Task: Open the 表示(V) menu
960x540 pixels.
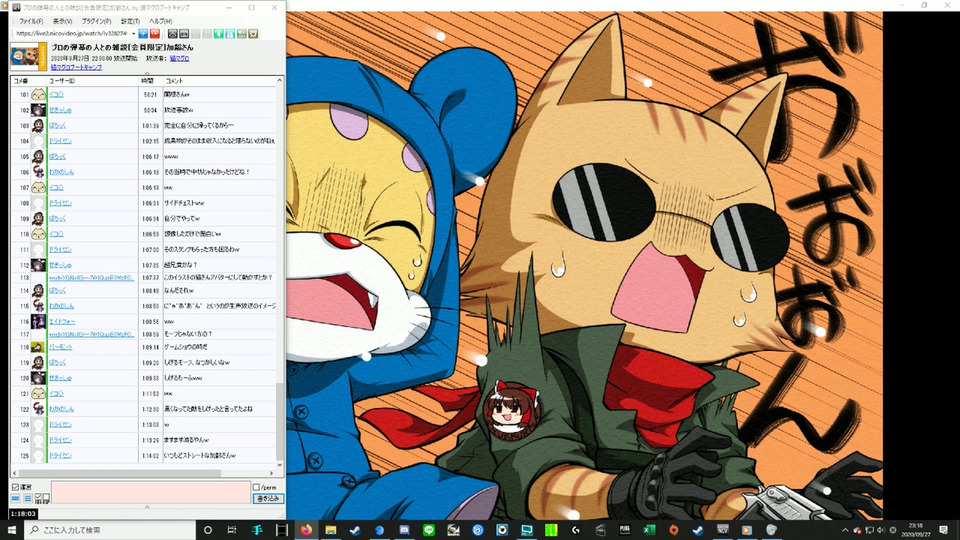Action: tap(62, 21)
